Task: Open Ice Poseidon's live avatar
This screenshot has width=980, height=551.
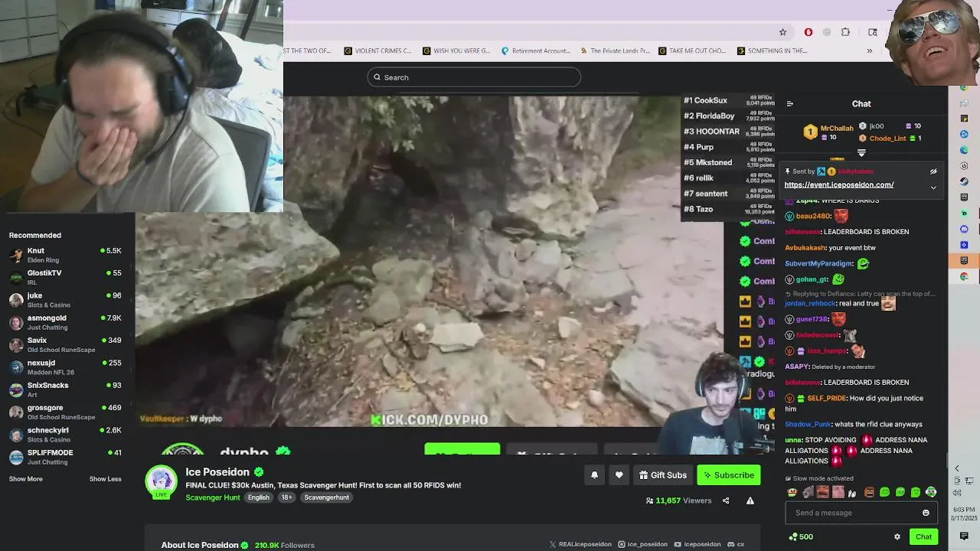Action: (x=162, y=482)
